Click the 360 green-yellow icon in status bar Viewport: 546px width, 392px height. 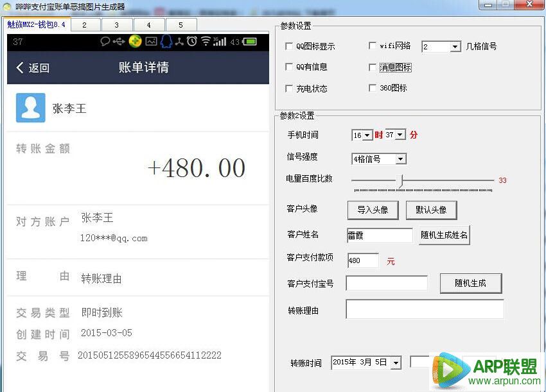(135, 42)
